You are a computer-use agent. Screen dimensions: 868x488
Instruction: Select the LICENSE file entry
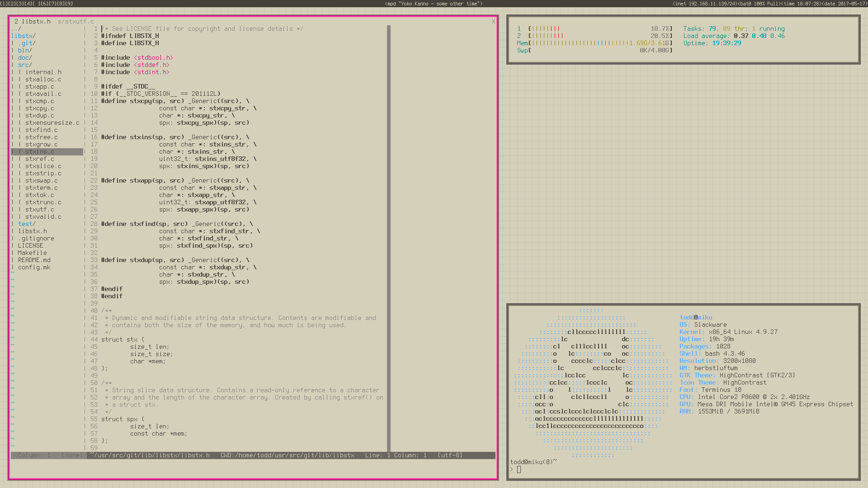pyautogui.click(x=31, y=246)
